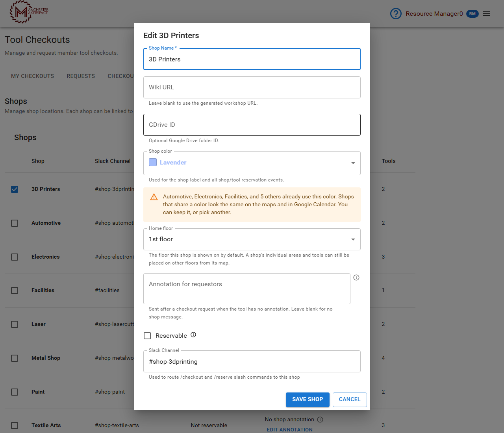Click the Metal Shop row name

[x=46, y=358]
